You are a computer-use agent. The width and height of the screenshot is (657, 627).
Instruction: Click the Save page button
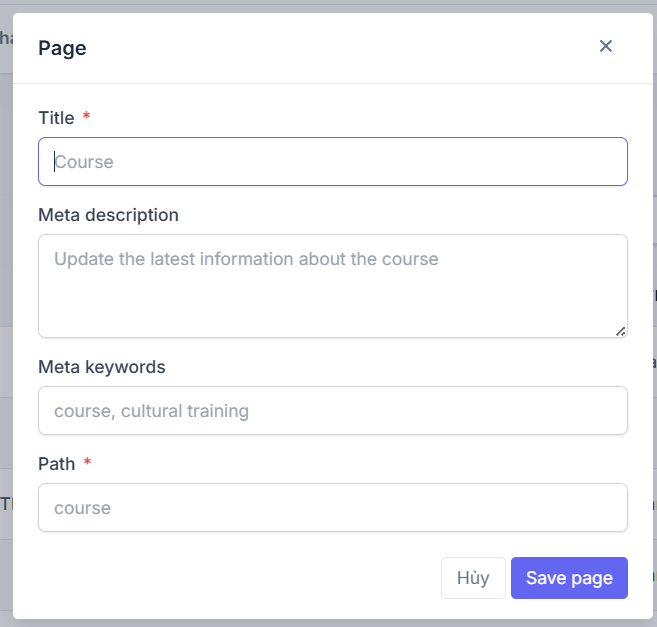click(x=569, y=578)
